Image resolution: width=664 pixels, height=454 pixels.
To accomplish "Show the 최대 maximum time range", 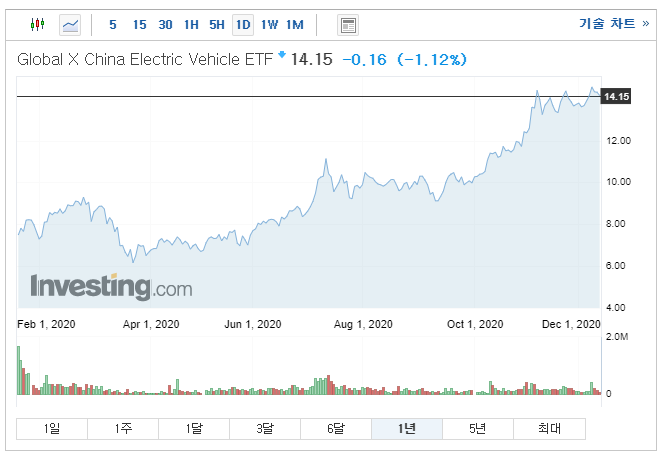I will click(549, 429).
